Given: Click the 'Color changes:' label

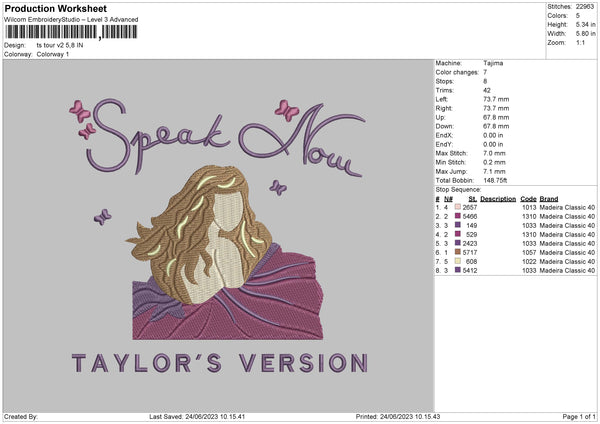Looking at the screenshot, I should (x=457, y=72).
